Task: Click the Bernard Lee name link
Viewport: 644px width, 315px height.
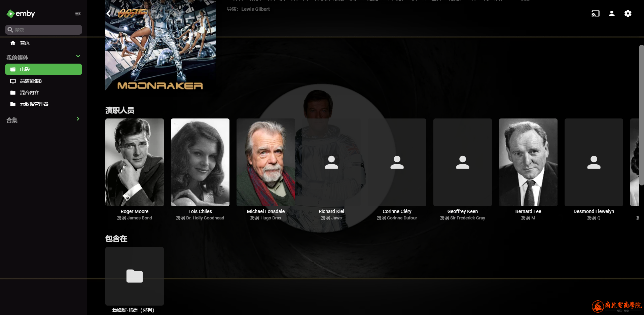Action: [x=528, y=211]
